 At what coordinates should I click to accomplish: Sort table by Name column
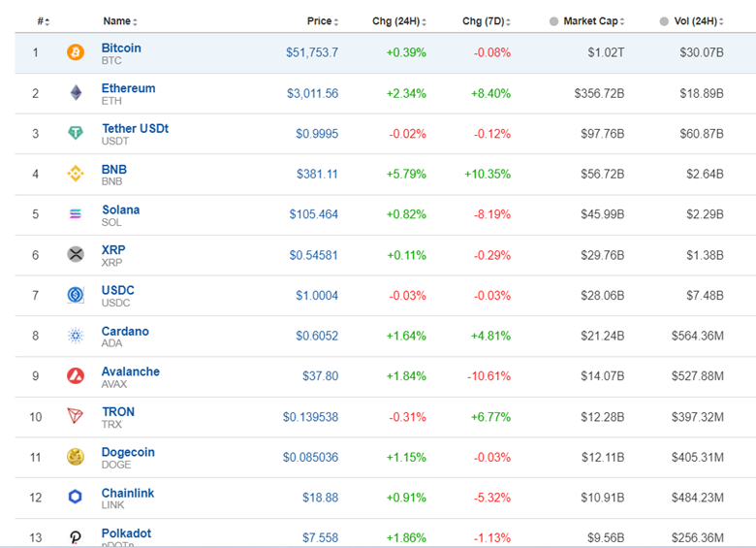(120, 21)
